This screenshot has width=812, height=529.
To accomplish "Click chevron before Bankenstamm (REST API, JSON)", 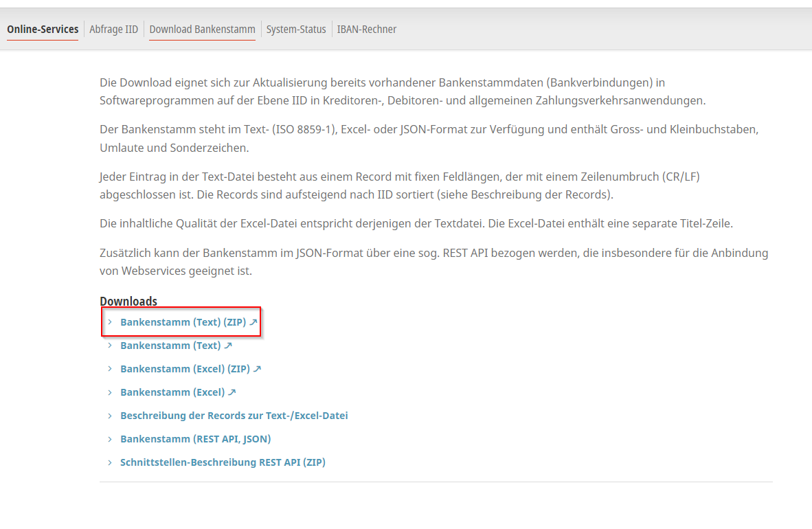I will 109,439.
